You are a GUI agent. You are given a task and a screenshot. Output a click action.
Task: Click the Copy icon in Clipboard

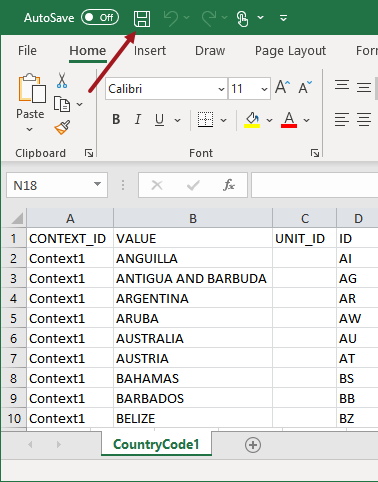click(62, 104)
